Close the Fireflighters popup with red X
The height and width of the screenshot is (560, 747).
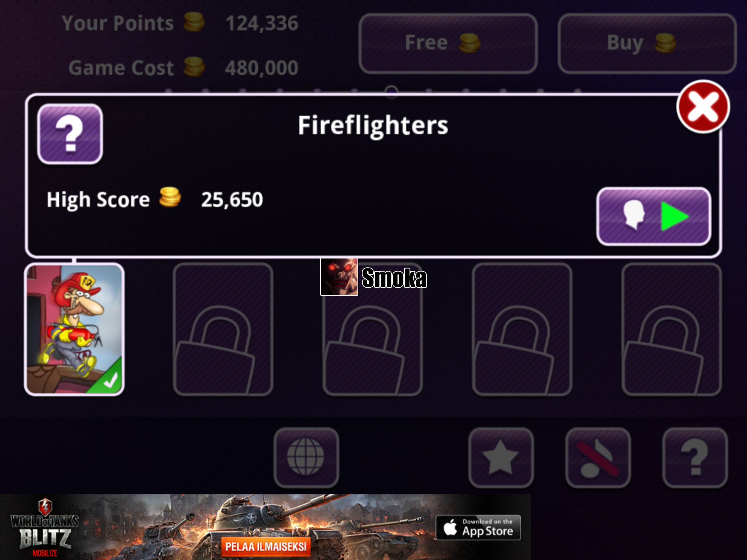[x=703, y=106]
